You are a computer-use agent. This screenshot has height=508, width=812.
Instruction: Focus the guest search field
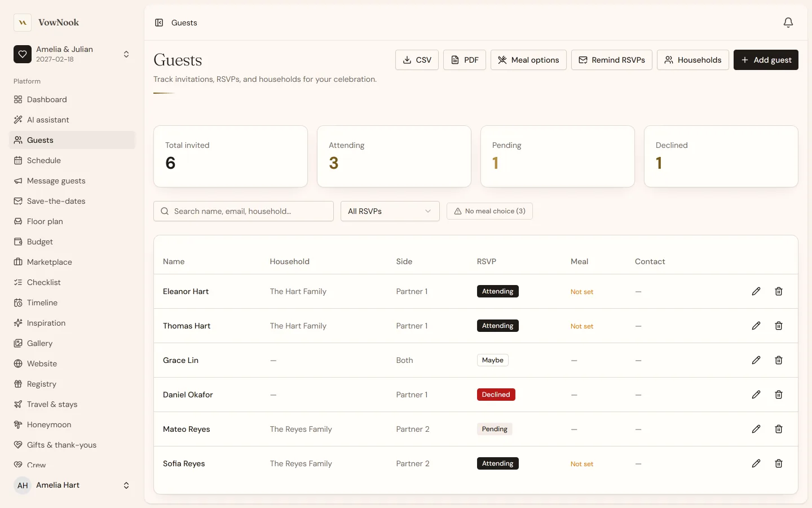pyautogui.click(x=244, y=211)
